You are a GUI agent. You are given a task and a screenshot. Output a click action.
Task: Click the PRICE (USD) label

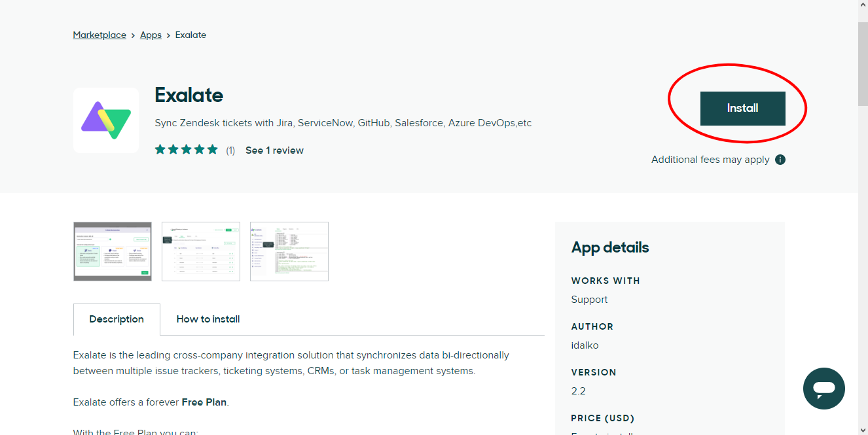click(x=603, y=418)
